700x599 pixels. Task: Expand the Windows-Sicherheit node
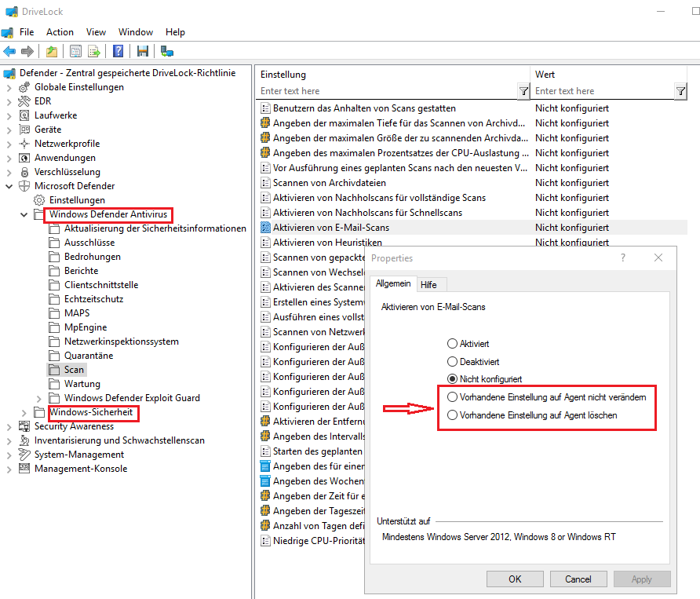point(24,413)
